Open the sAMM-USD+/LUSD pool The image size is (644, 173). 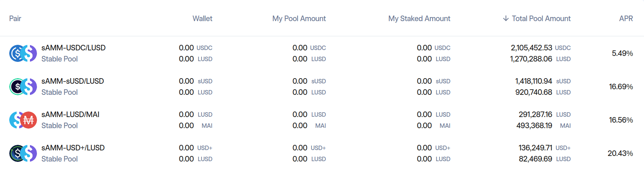[x=73, y=148]
